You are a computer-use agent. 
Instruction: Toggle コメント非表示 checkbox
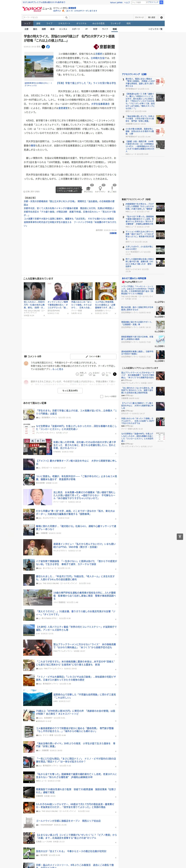[x=102, y=396]
